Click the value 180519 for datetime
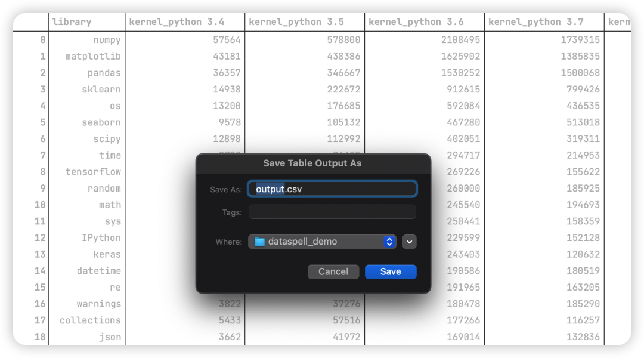This screenshot has height=358, width=644. coord(583,270)
